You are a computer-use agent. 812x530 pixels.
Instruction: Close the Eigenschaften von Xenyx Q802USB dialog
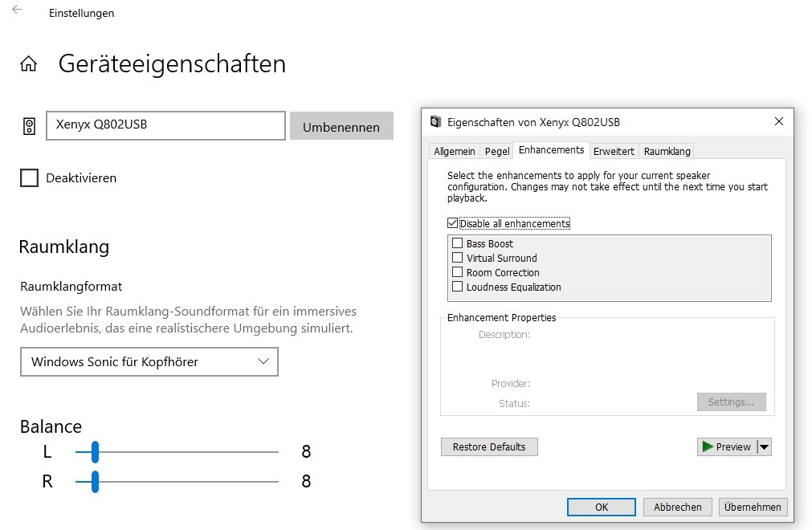(x=778, y=121)
